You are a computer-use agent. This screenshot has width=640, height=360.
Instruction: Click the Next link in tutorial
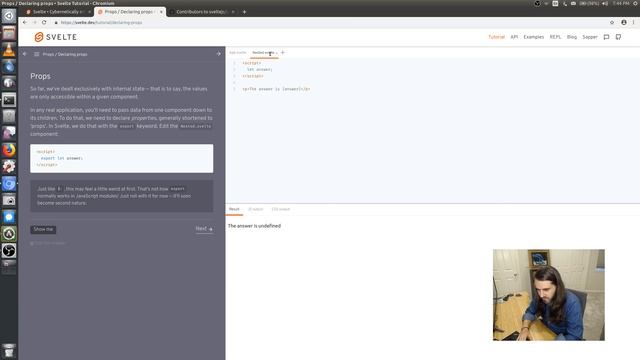point(204,229)
